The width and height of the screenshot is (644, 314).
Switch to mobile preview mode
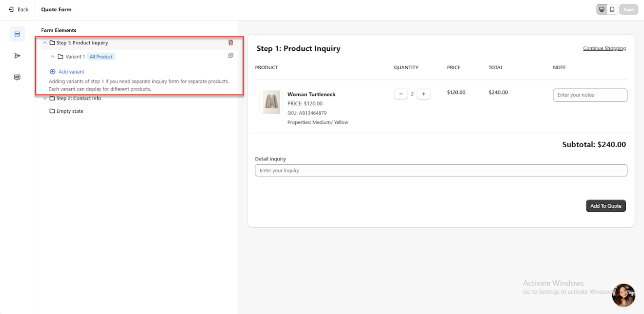(x=612, y=9)
